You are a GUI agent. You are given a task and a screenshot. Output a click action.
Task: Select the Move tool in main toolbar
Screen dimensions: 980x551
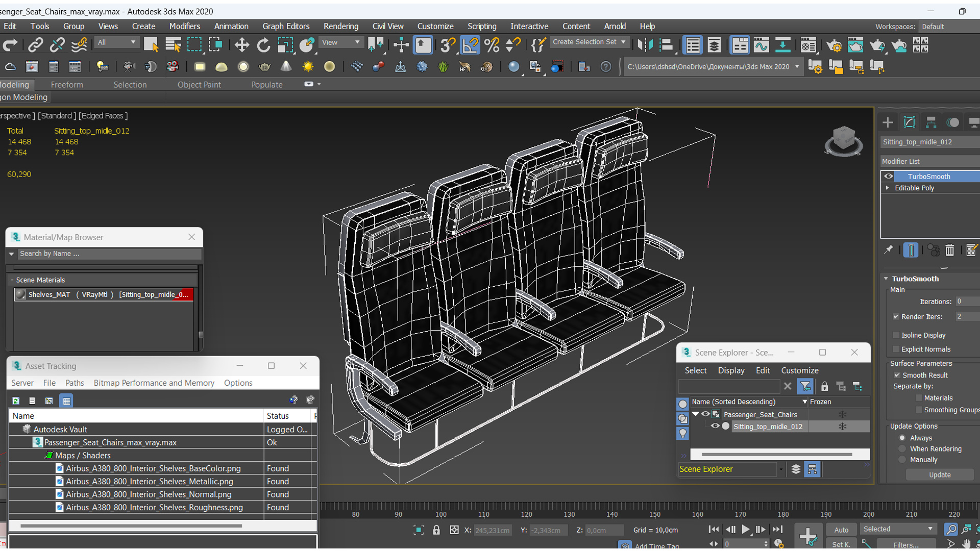coord(241,45)
